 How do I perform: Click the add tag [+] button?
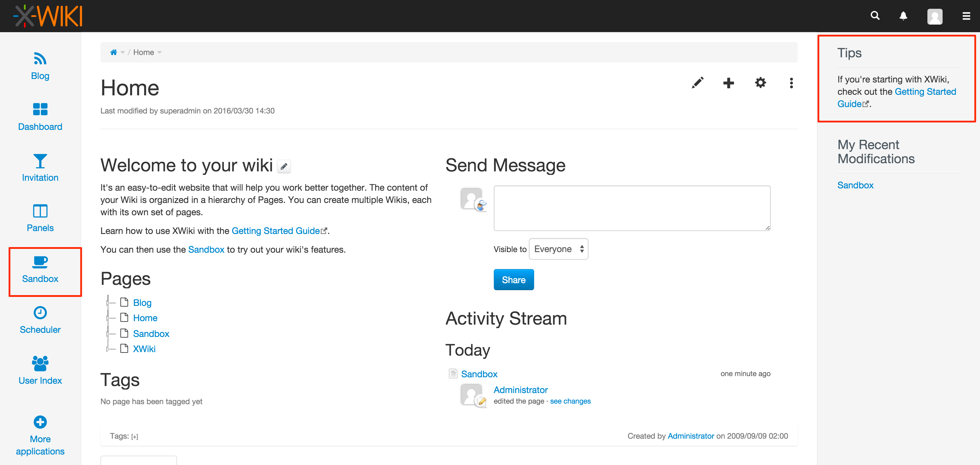(135, 436)
